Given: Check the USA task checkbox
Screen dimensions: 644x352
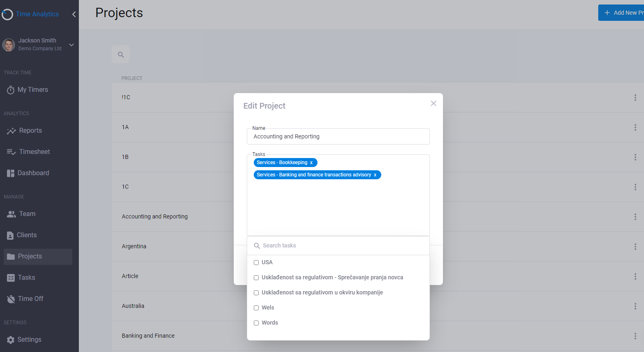Looking at the screenshot, I should click(256, 263).
